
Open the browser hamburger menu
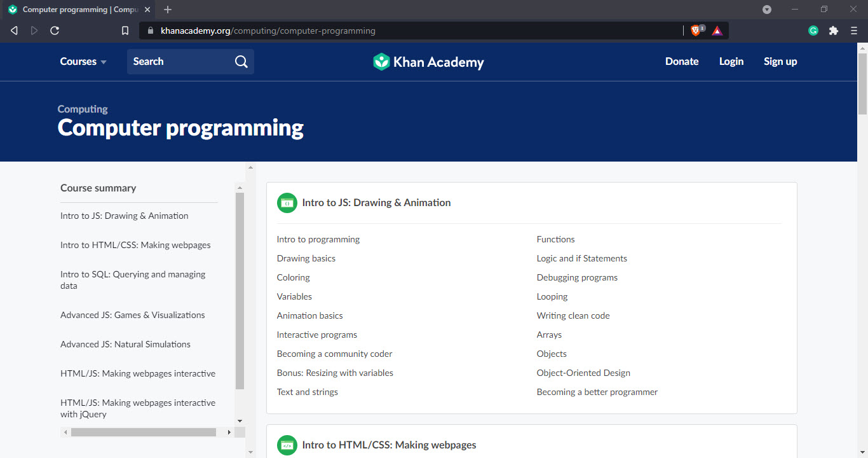854,31
